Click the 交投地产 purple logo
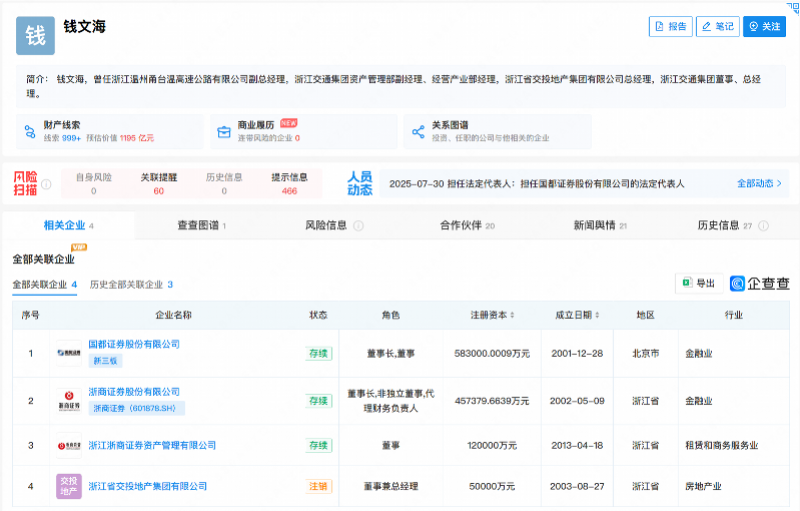Screen dimensions: 800x511 click(69, 486)
